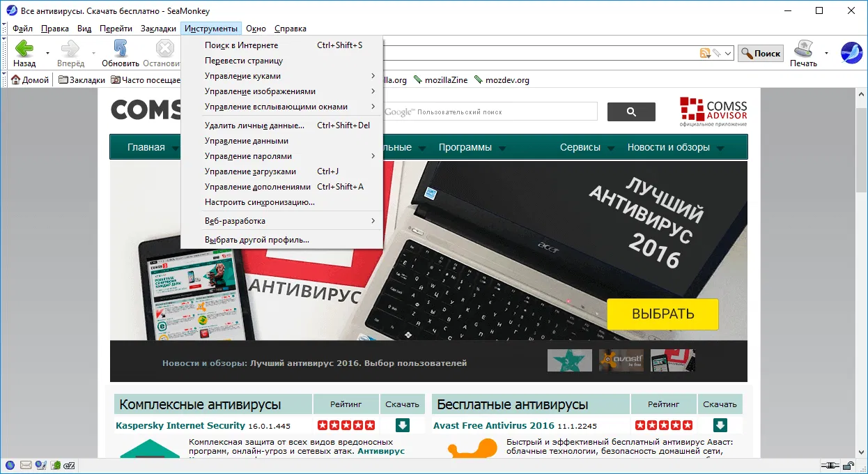Screen dimensions: 868x474
Task: Click the Avast thumbnail in news strip
Action: pos(621,360)
